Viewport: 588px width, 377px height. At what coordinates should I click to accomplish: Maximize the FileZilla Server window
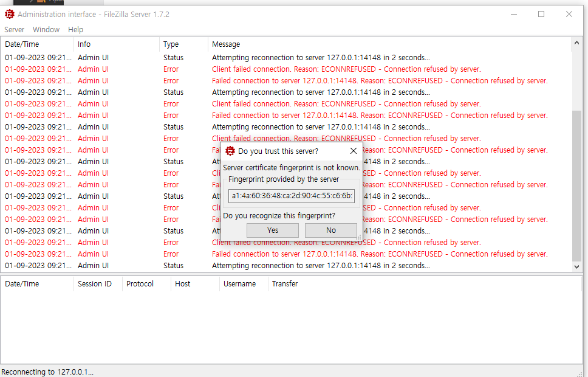tap(541, 14)
